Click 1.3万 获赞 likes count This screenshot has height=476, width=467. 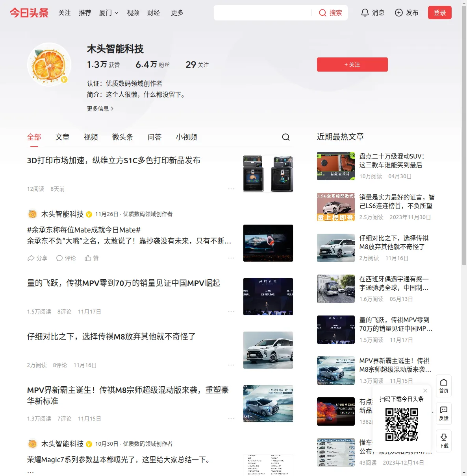104,65
